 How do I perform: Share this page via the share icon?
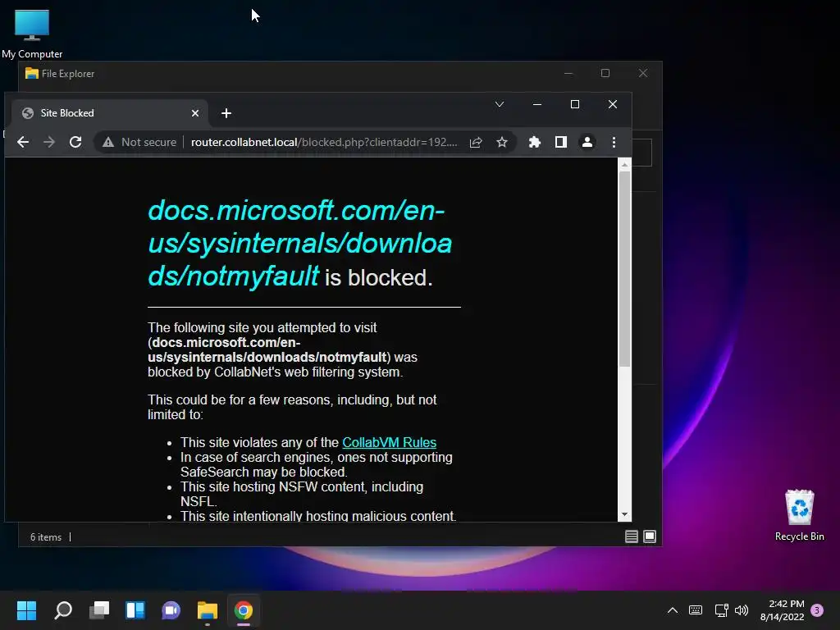(476, 142)
